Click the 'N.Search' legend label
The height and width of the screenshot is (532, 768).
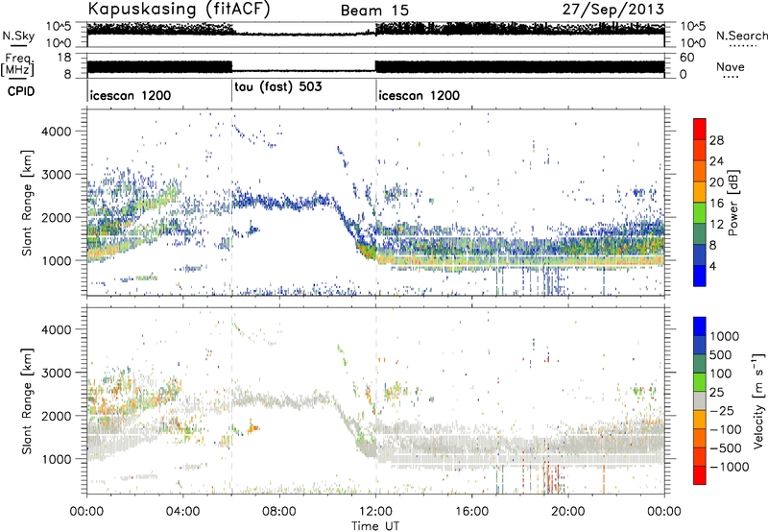pyautogui.click(x=741, y=36)
